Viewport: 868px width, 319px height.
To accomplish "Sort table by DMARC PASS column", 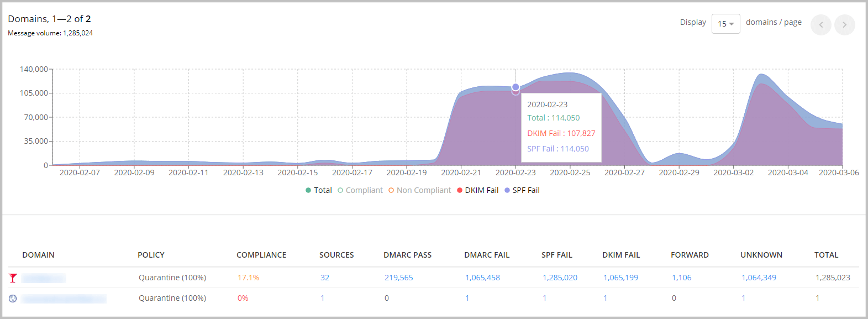I will tap(407, 255).
